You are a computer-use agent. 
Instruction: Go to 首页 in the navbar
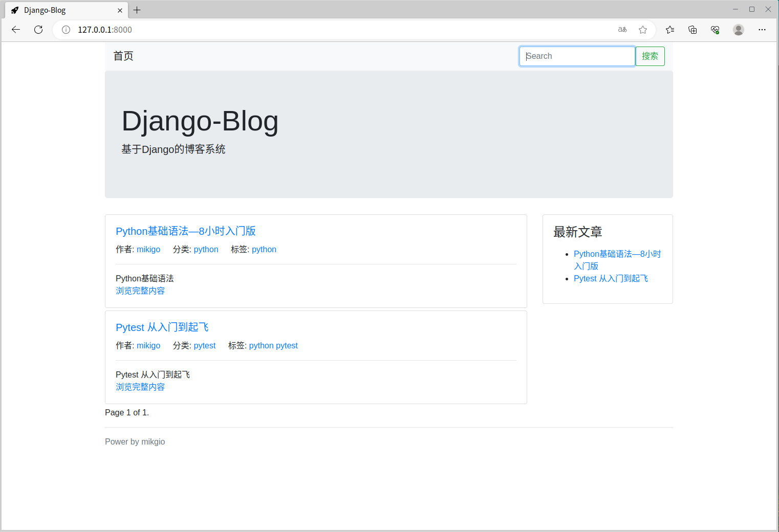click(x=123, y=56)
